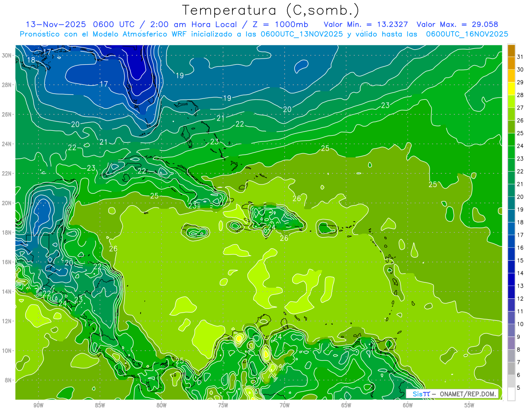The width and height of the screenshot is (532, 411).
Task: Click the purple swatch between 9 and 10
Action: click(x=511, y=331)
